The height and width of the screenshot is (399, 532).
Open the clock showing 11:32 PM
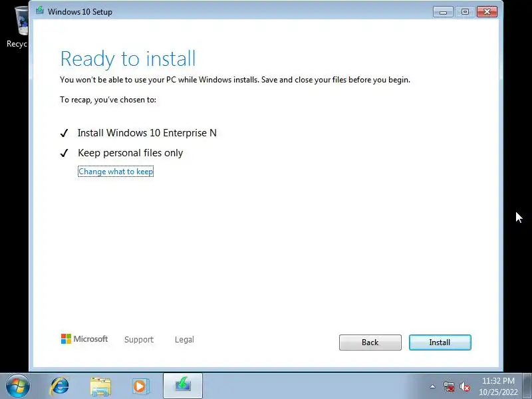click(x=498, y=386)
